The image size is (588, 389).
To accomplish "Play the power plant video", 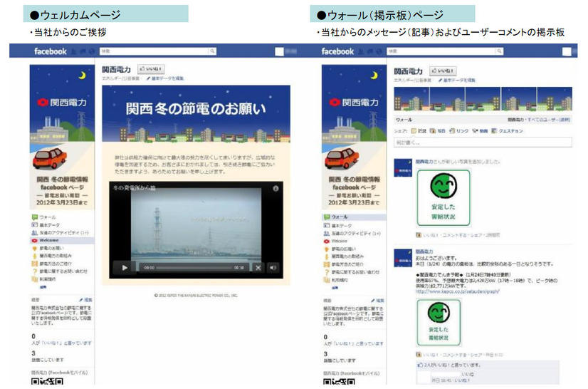I will [x=125, y=268].
